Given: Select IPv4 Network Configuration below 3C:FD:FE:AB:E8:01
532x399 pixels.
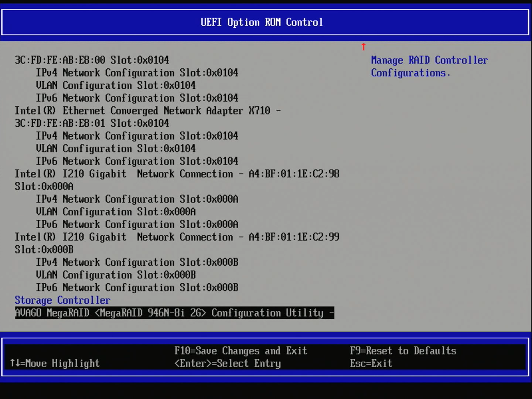Looking at the screenshot, I should (137, 136).
